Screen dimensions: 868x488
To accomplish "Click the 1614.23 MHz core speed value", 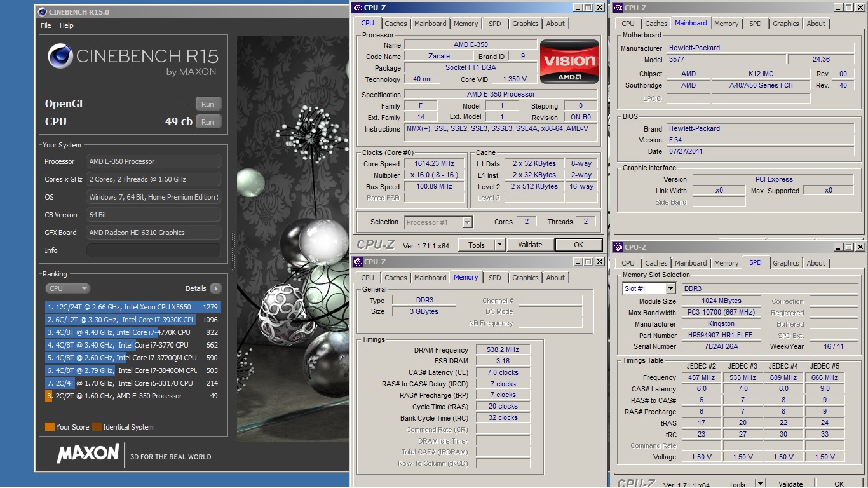I will (x=435, y=163).
